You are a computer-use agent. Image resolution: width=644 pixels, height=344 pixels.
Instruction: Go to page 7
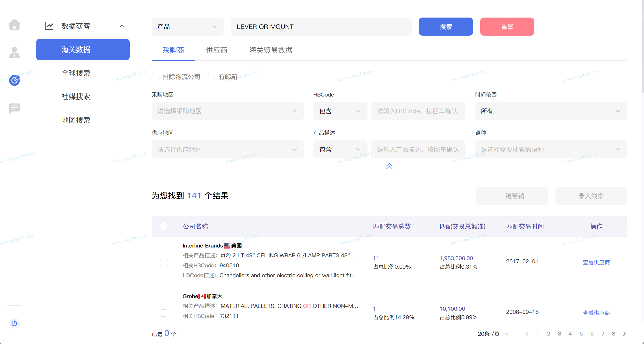point(603,334)
